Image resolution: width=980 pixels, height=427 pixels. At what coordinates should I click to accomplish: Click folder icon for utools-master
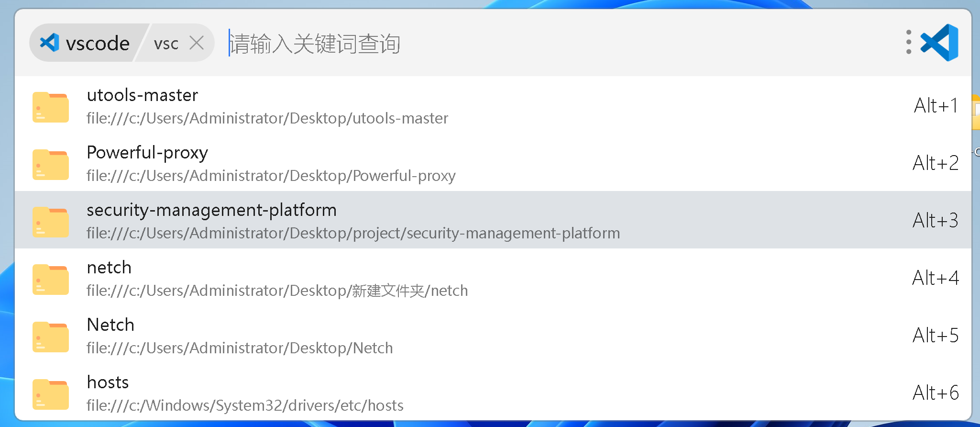[x=51, y=107]
